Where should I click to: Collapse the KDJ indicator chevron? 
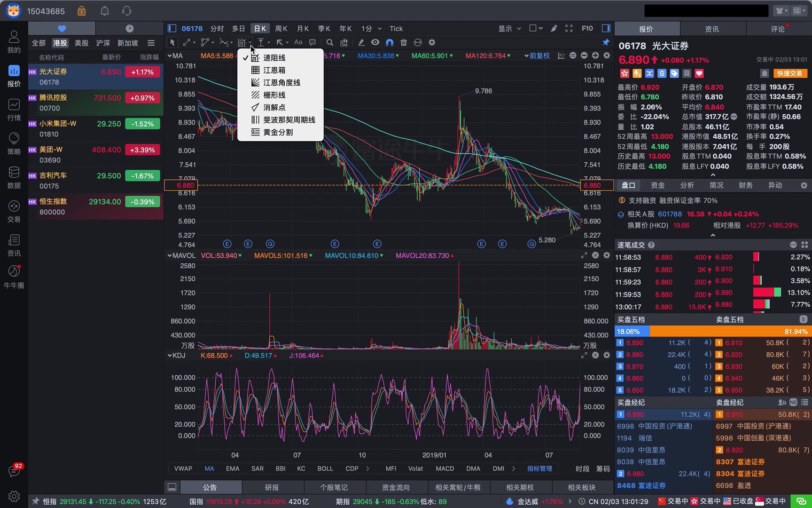coord(170,355)
